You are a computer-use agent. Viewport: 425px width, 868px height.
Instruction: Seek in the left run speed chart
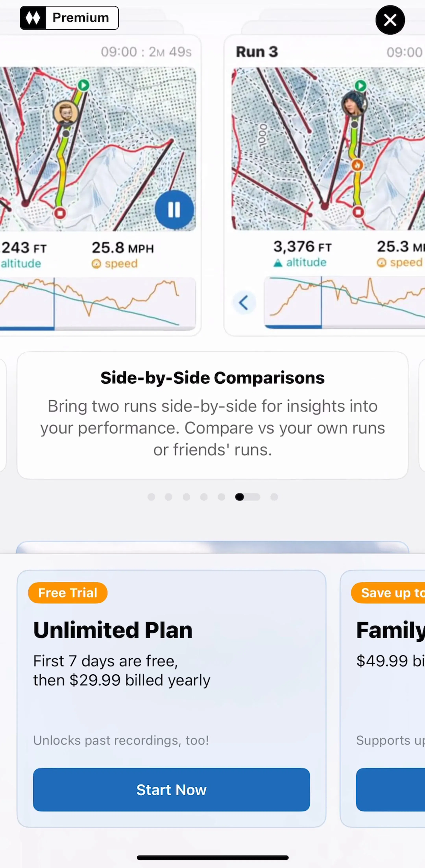(x=98, y=303)
